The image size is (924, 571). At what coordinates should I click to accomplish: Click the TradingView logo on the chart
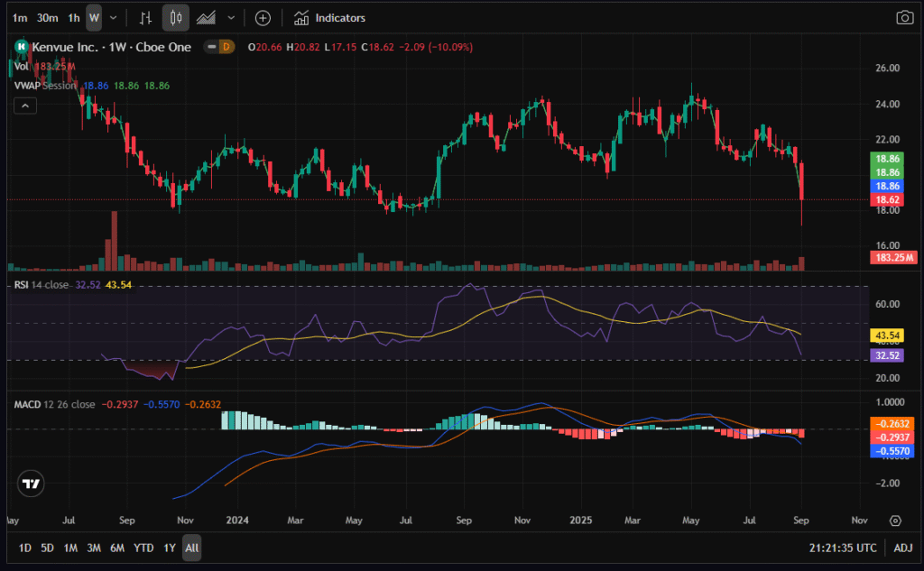32,484
